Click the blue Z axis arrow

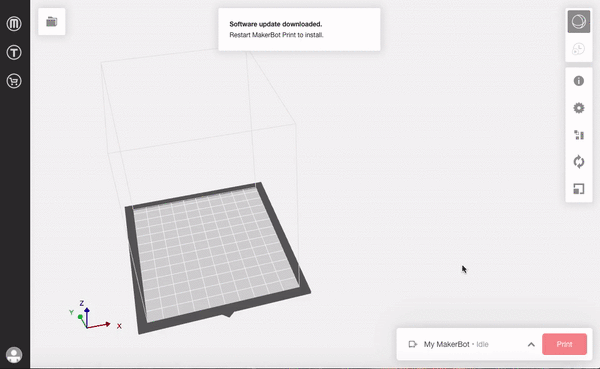87,317
